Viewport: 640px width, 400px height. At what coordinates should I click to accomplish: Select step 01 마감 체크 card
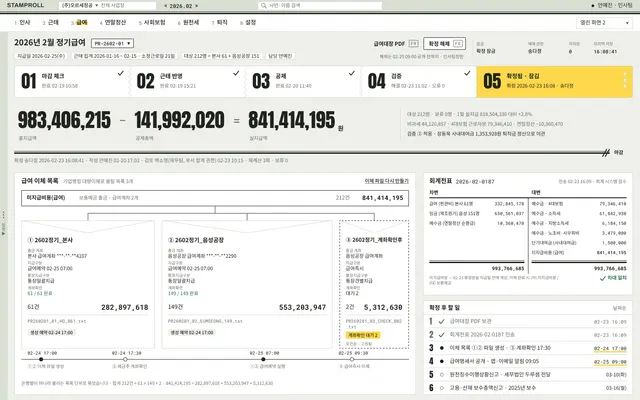pos(72,81)
